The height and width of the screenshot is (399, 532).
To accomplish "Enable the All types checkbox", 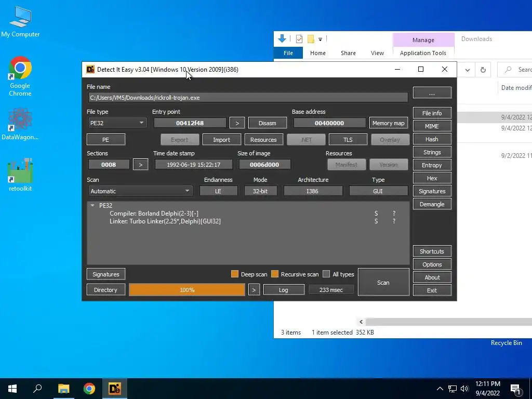I will click(326, 274).
